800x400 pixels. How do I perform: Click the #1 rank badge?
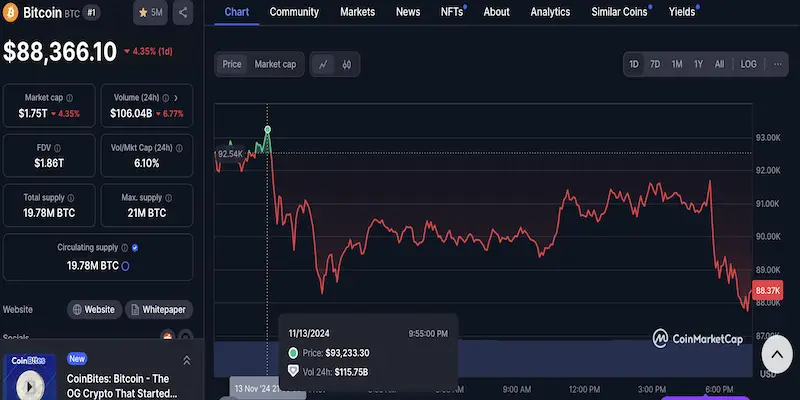coord(91,13)
